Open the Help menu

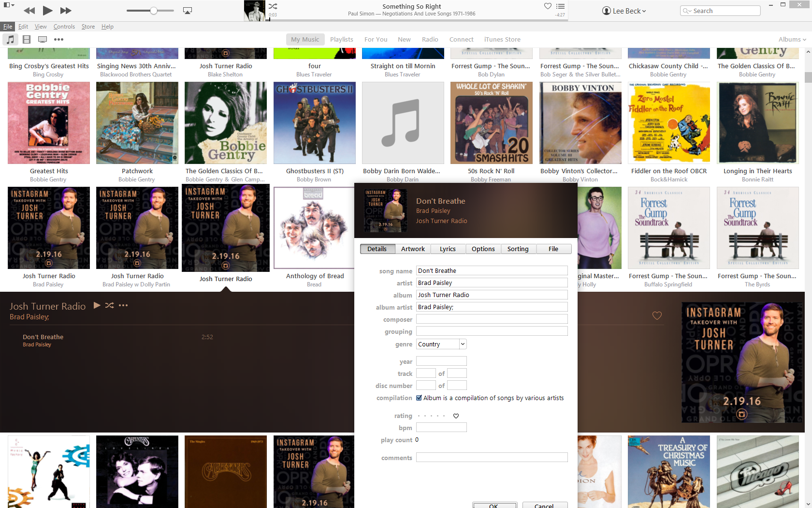(x=107, y=27)
